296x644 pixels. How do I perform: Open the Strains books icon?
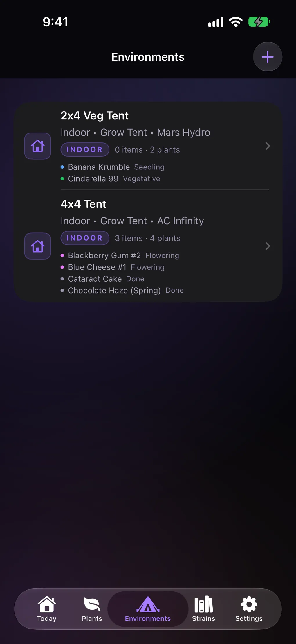click(x=204, y=604)
